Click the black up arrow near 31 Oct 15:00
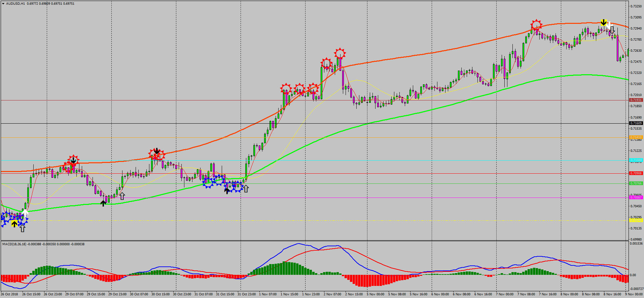Image resolution: width=644 pixels, height=298 pixels. pyautogui.click(x=227, y=191)
